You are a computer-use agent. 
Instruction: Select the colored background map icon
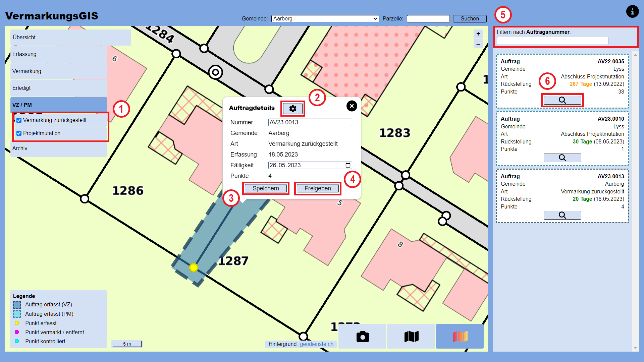click(460, 336)
